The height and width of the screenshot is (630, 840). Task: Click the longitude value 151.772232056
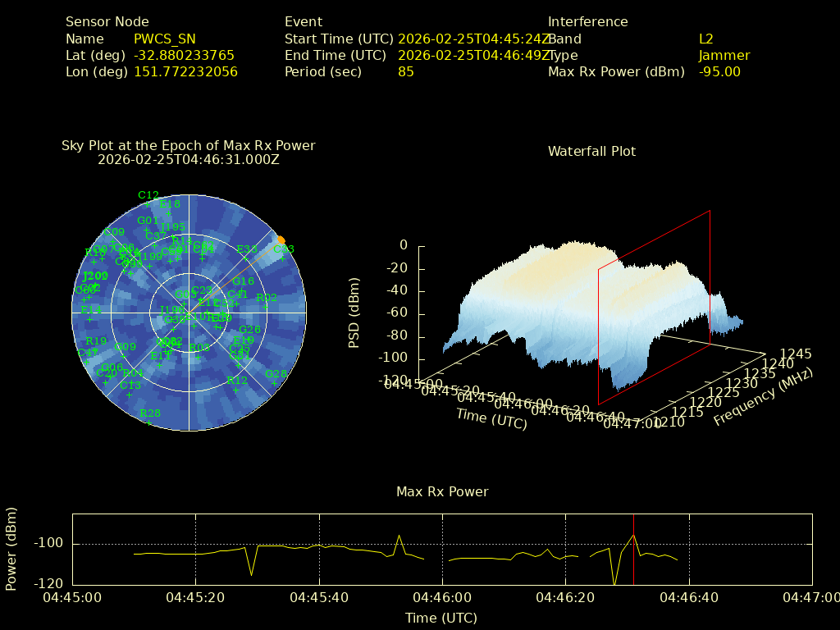tap(185, 71)
